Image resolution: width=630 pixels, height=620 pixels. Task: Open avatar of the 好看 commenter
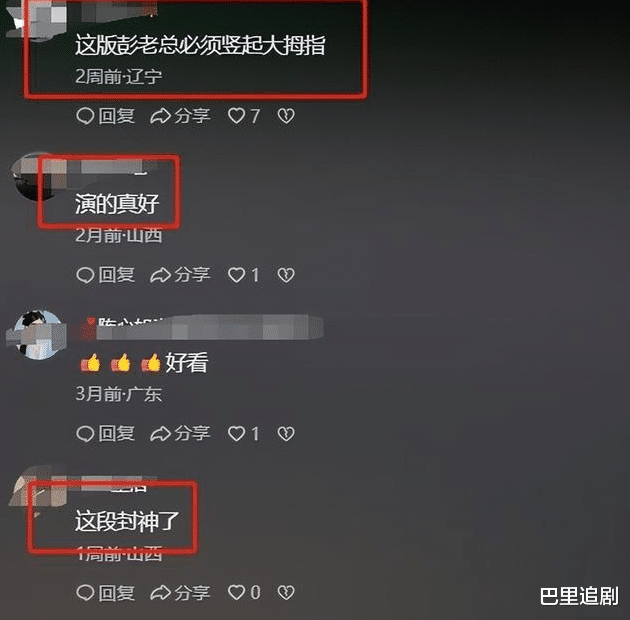37,334
